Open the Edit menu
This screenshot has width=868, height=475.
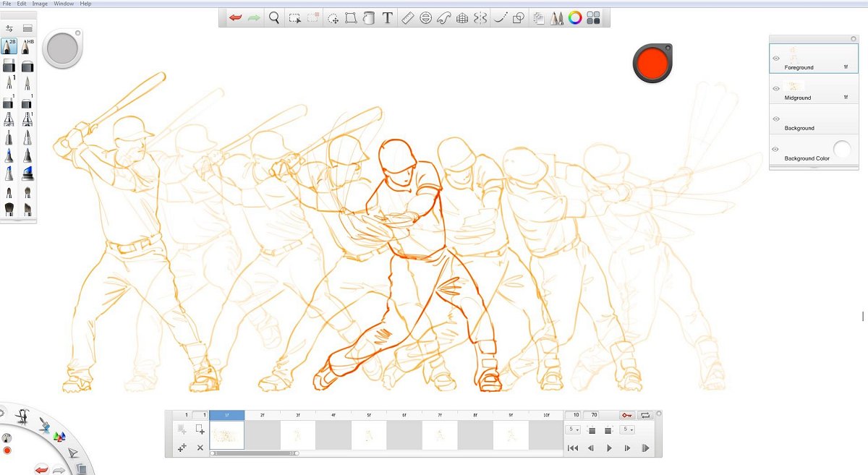click(22, 4)
